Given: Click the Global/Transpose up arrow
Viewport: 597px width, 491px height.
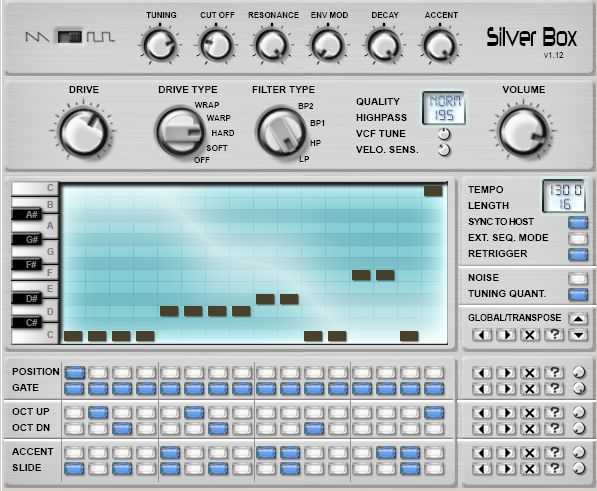Looking at the screenshot, I should (x=578, y=318).
